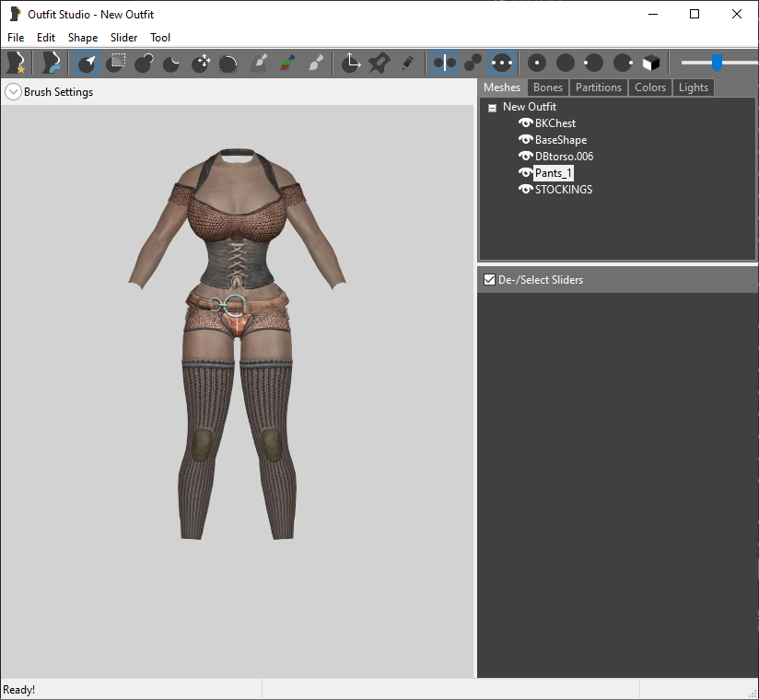Select the Color Paint brush with rainbow
Screen dimensions: 759x700
[287, 63]
